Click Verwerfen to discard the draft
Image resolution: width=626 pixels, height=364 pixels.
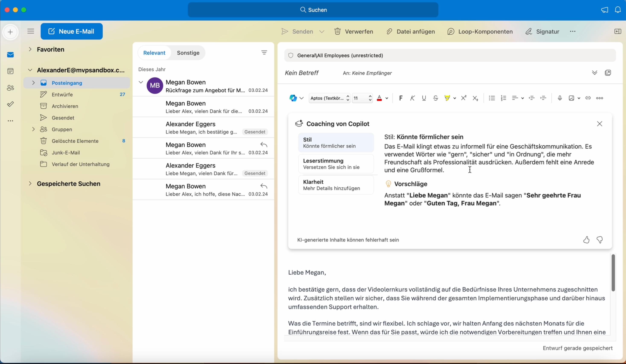tap(353, 32)
